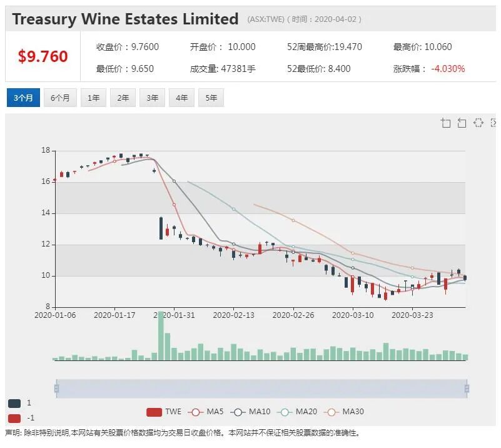This screenshot has height=448, width=501.
Task: Click the 2020-02-13 axis date label
Action: point(233,315)
